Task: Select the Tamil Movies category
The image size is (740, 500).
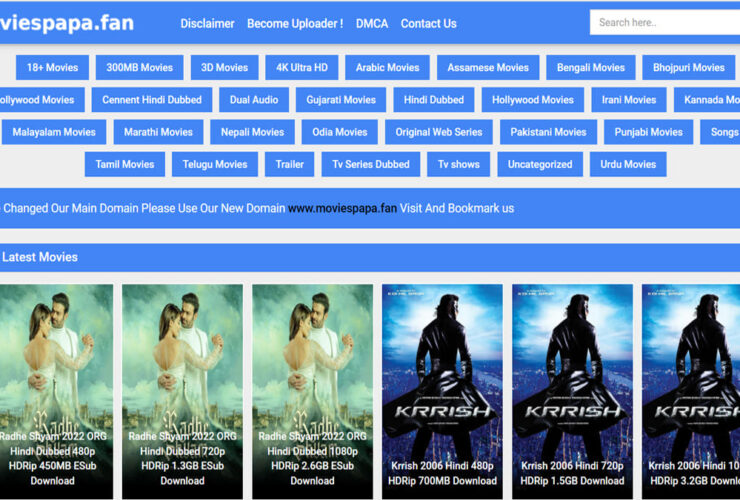Action: click(x=125, y=164)
